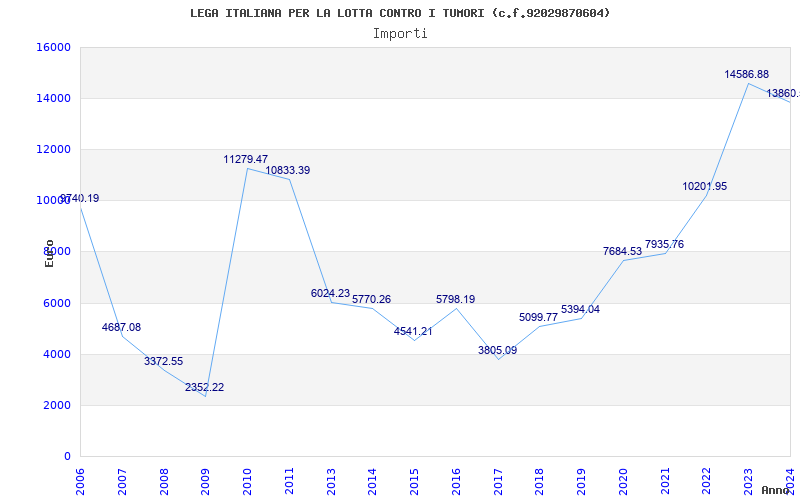Click the 'Anno' x-axis title
Viewport: 800px width, 500px height.
(775, 490)
